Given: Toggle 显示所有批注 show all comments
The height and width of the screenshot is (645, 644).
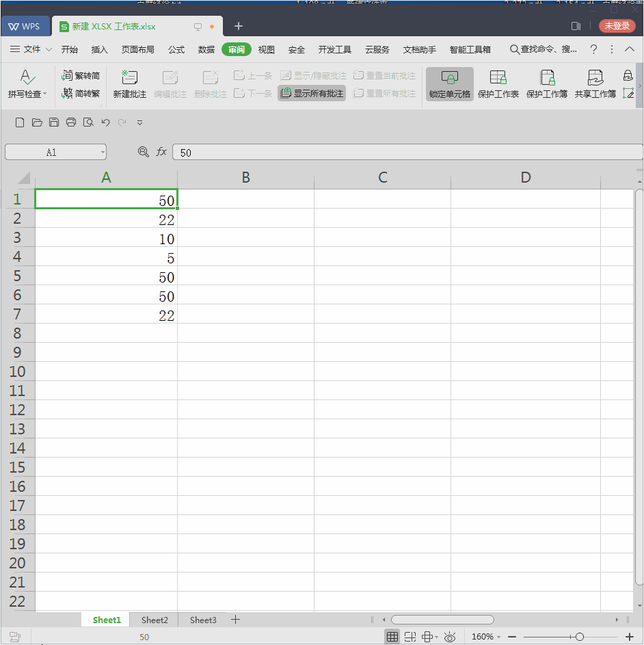Looking at the screenshot, I should click(312, 94).
